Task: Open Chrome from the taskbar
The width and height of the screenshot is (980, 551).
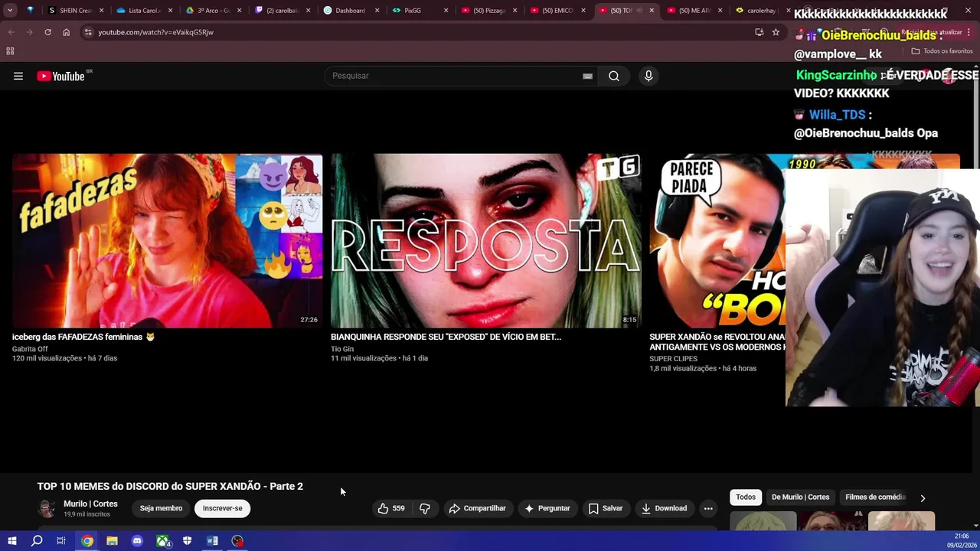Action: [x=87, y=541]
